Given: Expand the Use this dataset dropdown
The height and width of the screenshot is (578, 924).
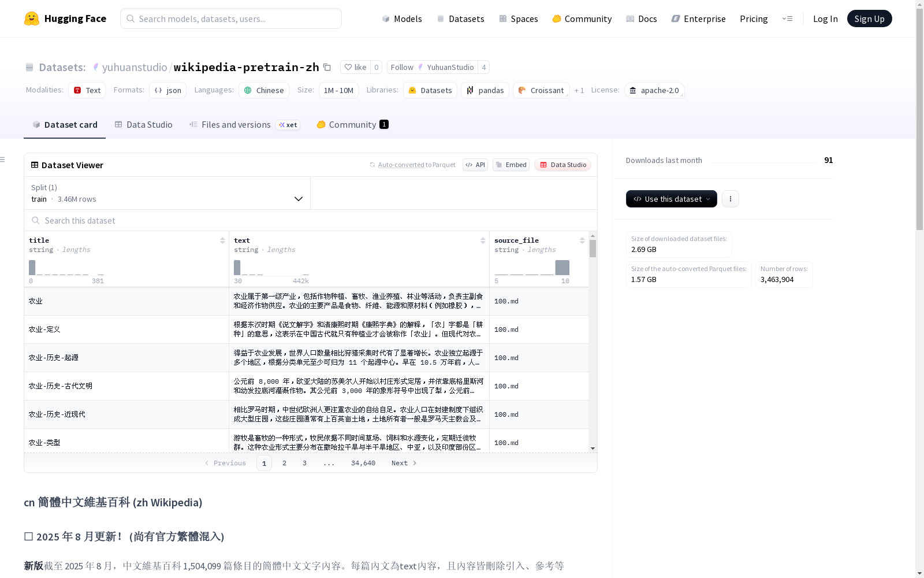Looking at the screenshot, I should (672, 199).
